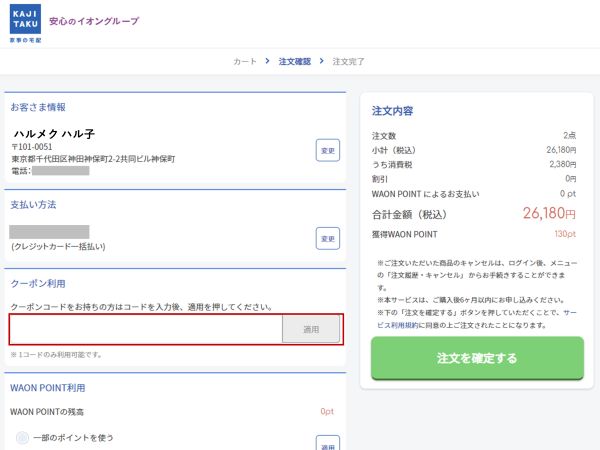Click 適用 button in WAON POINT section
Image resolution: width=600 pixels, height=450 pixels.
coord(327,443)
